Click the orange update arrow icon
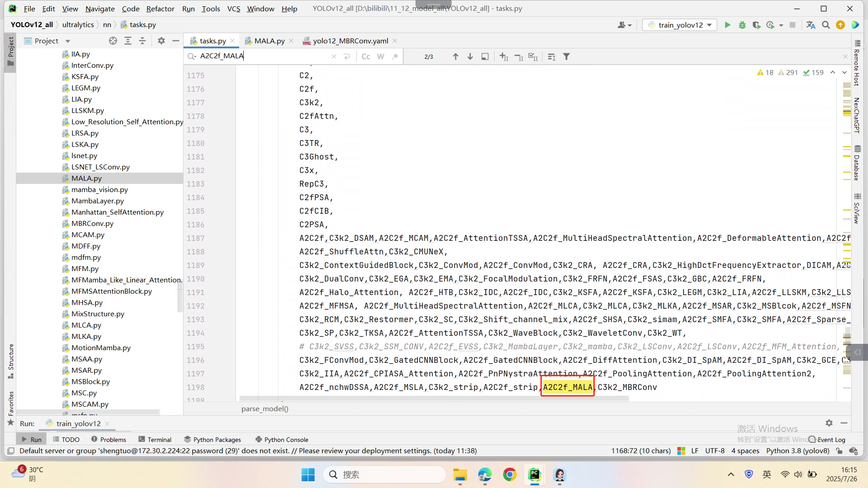This screenshot has height=488, width=868. click(x=840, y=25)
